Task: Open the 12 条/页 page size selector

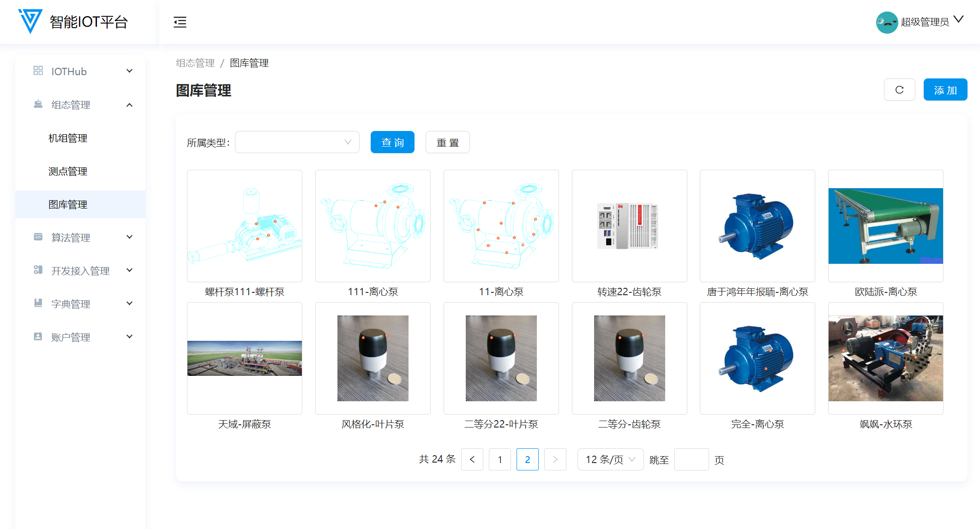Action: (x=610, y=459)
